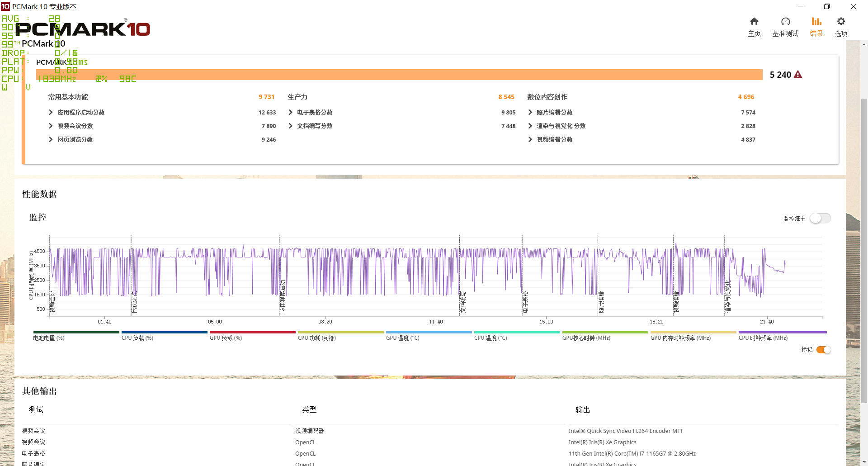
Task: Click the 数位内容创作 category label
Action: [547, 97]
